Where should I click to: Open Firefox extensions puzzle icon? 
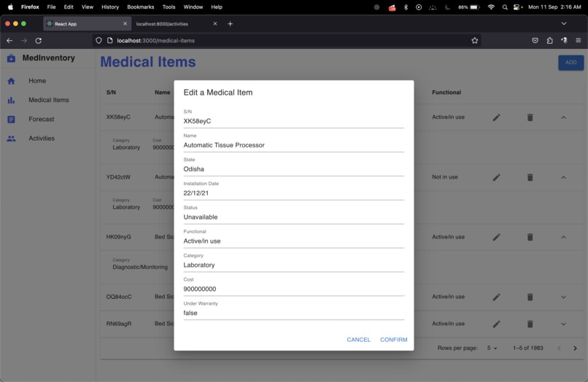[x=549, y=41]
